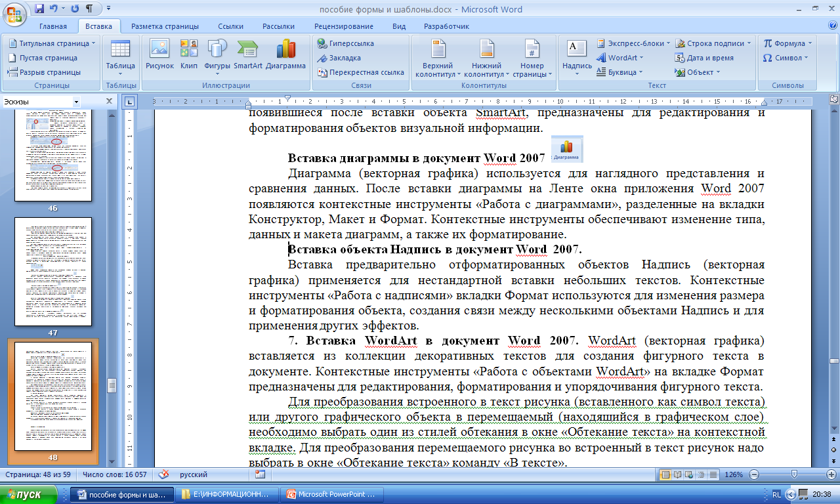840x504 pixels.
Task: Open Номер страницы page number menu
Action: point(532,58)
